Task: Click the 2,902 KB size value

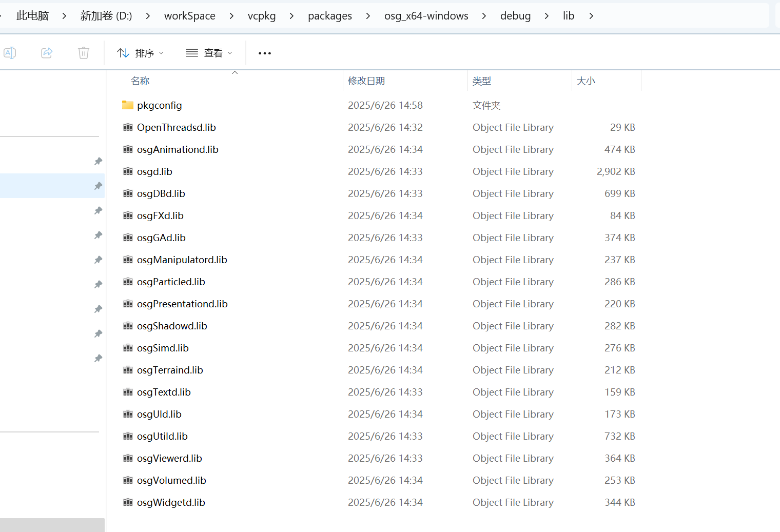Action: point(616,171)
